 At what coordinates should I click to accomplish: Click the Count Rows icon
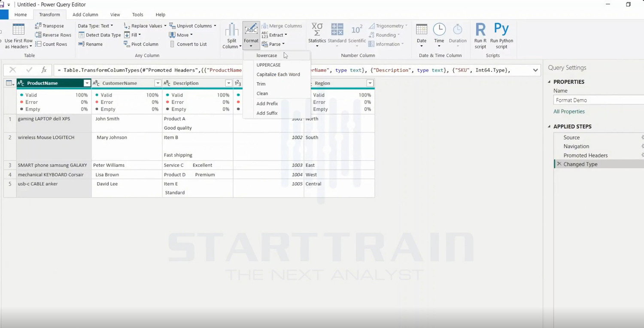(38, 44)
